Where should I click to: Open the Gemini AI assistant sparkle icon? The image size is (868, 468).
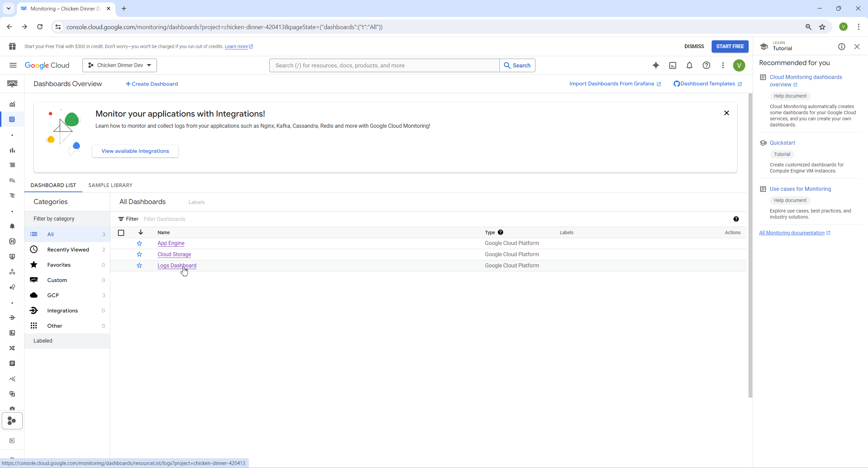click(656, 65)
